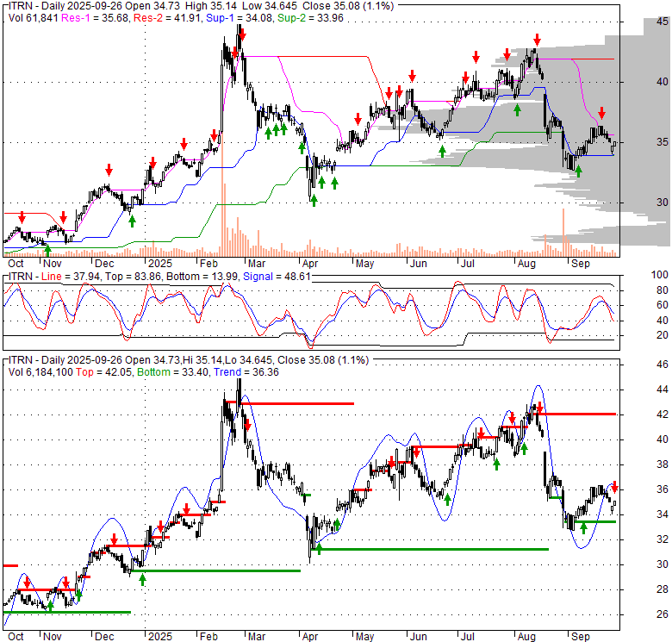
Task: Click the 32 price label on bottom chart axis
Action: (x=663, y=539)
